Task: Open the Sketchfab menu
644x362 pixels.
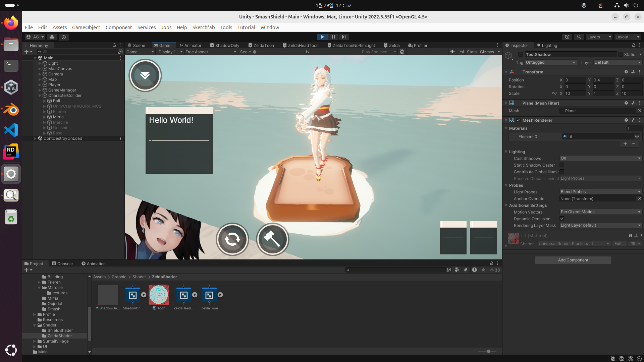Action: pyautogui.click(x=203, y=27)
